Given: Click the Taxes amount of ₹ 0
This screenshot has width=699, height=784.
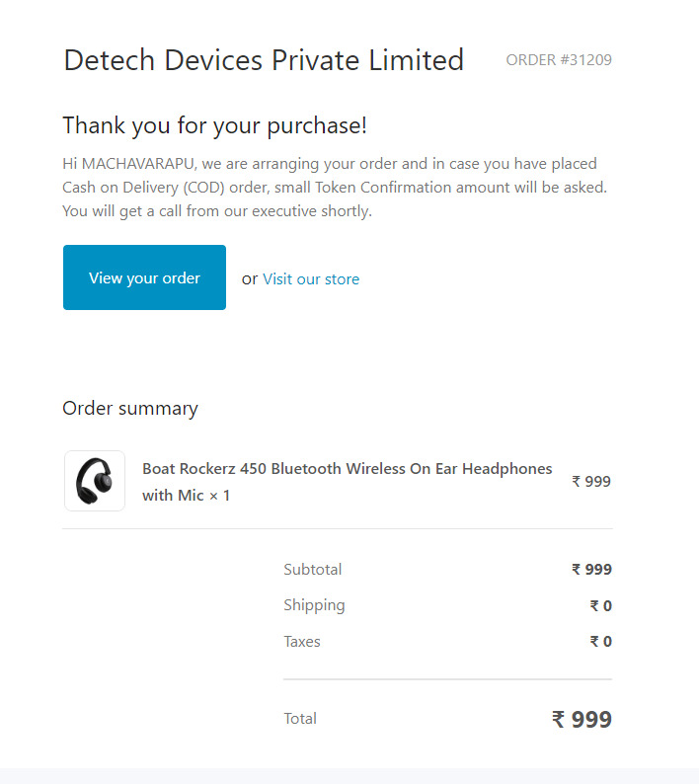Looking at the screenshot, I should point(600,642).
